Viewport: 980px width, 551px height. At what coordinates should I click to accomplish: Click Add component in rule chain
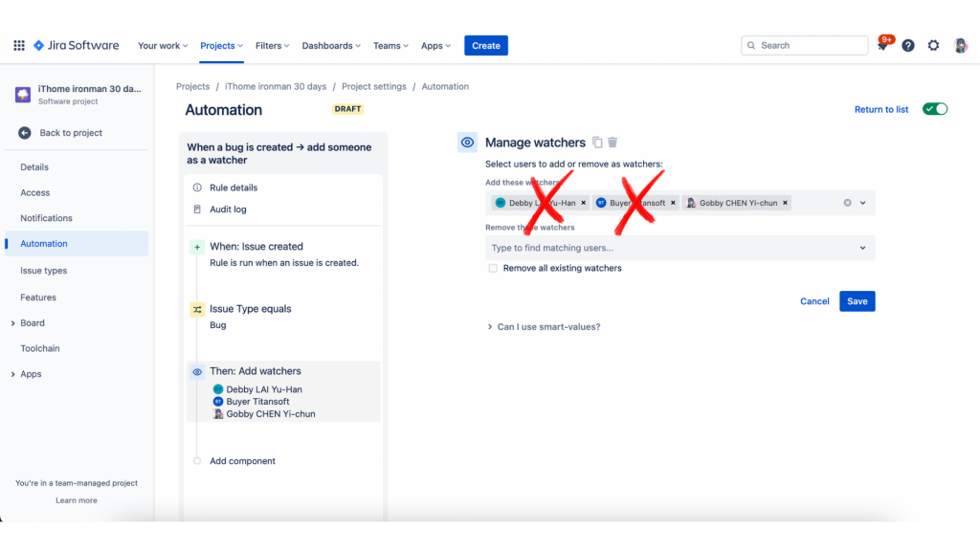click(242, 461)
